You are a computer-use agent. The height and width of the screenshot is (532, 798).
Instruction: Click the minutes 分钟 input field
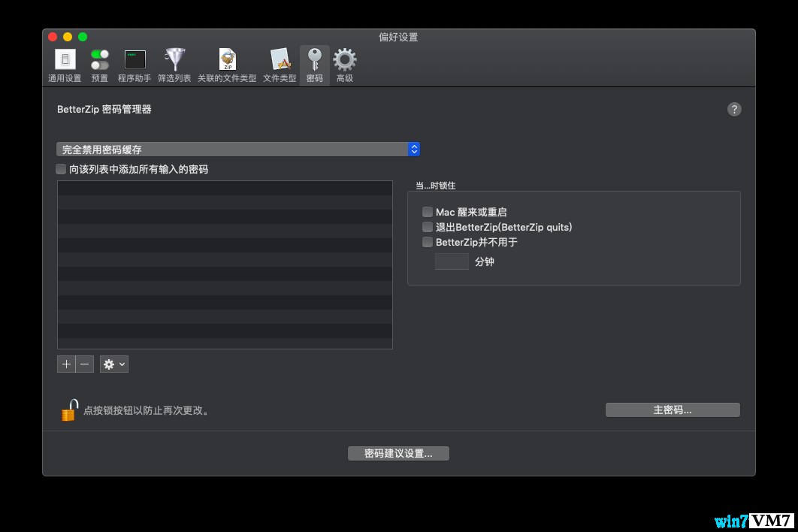point(452,261)
